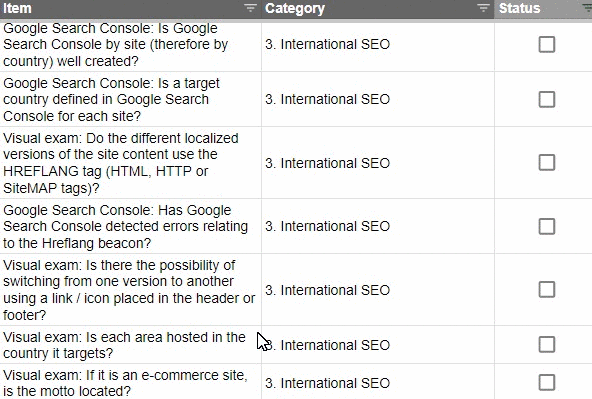Select Category cell for HREFLANG tag row
Screen dimensions: 592x399
378,163
